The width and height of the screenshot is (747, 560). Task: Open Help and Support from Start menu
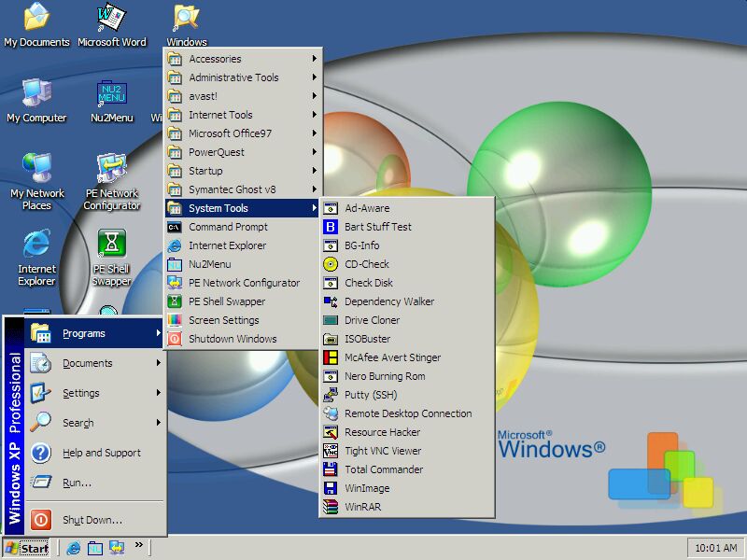pyautogui.click(x=95, y=453)
